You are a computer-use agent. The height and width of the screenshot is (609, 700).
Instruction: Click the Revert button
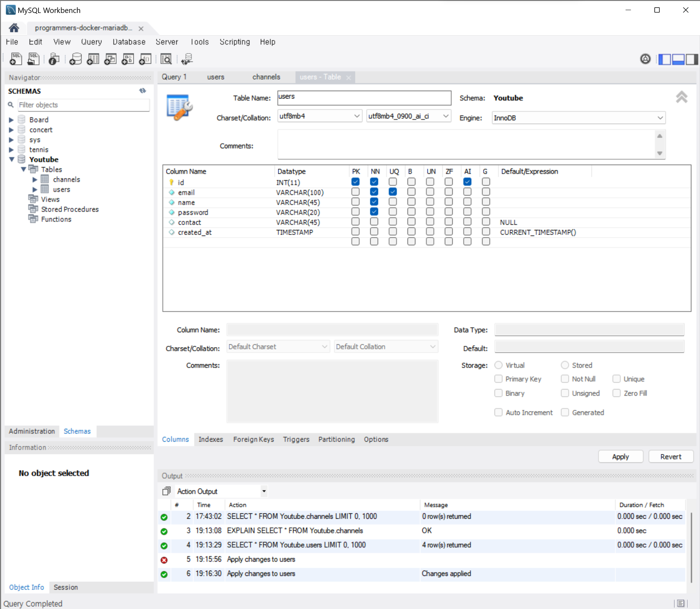tap(671, 456)
